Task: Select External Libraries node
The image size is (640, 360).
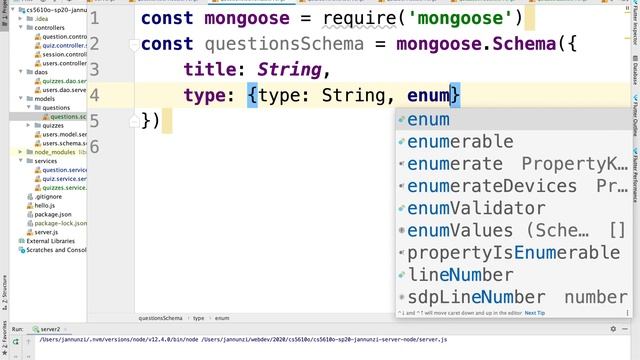Action: click(47, 241)
